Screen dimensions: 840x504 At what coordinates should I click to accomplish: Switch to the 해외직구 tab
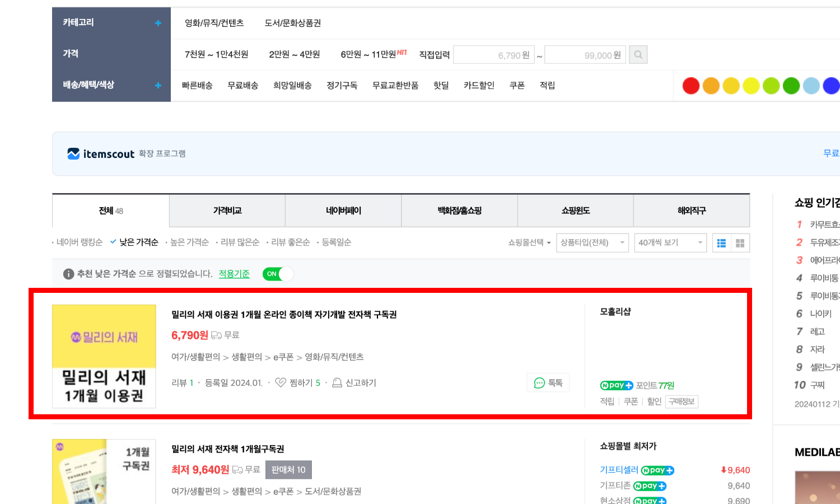click(692, 211)
